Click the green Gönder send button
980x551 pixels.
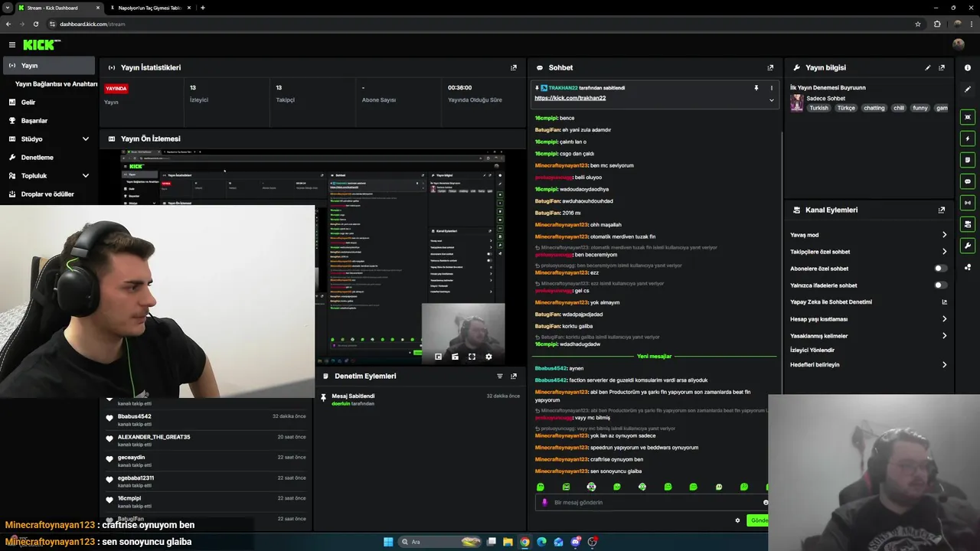click(757, 520)
